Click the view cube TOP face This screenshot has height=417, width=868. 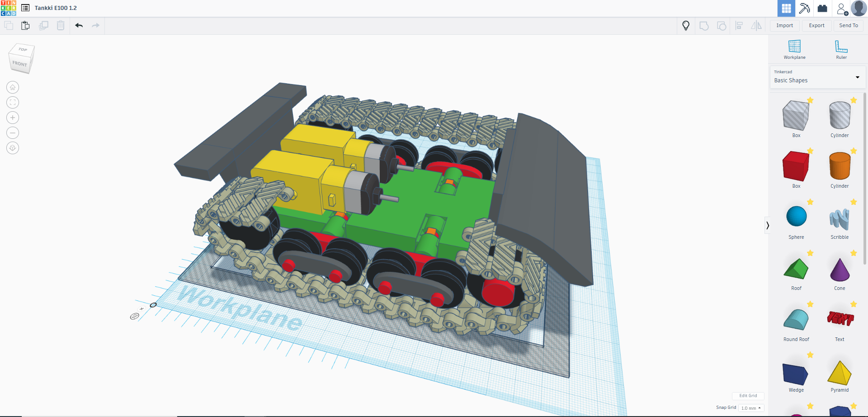pos(23,50)
